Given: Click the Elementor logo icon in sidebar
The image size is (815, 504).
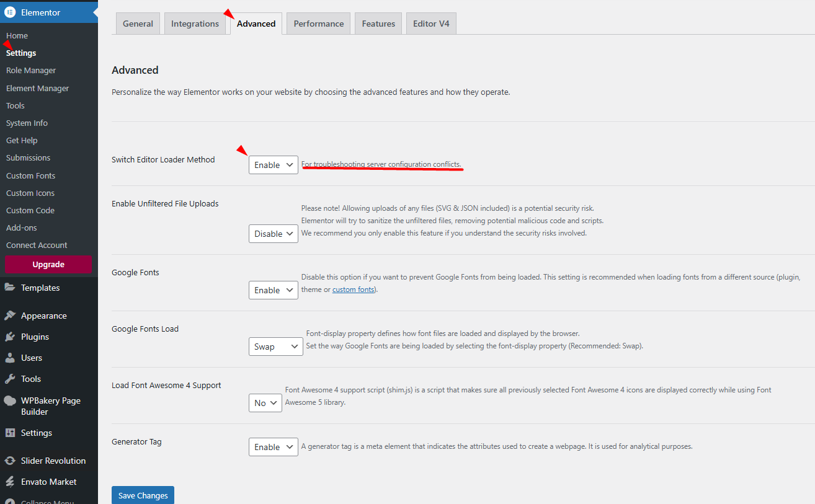Looking at the screenshot, I should coord(10,12).
